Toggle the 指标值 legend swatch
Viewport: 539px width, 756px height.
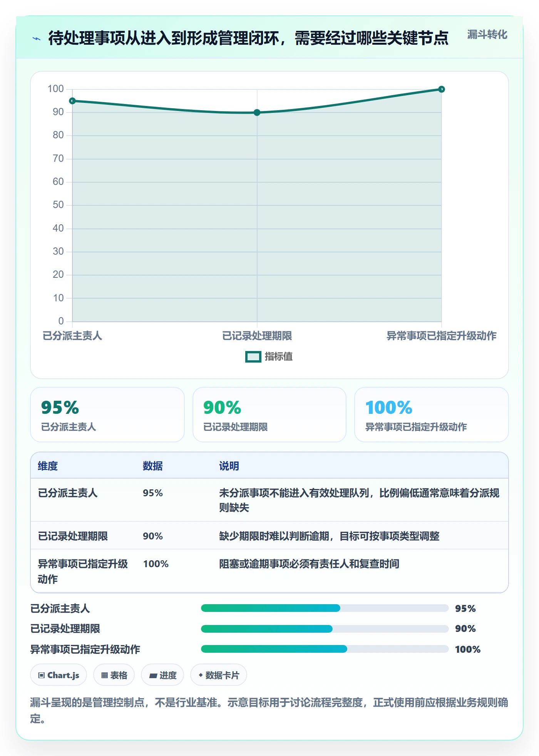pyautogui.click(x=253, y=357)
